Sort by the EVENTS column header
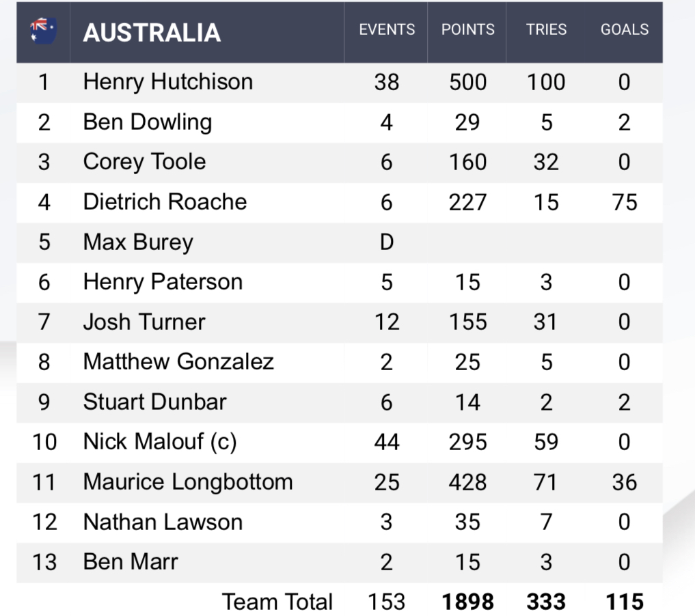Image resolution: width=695 pixels, height=616 pixels. [387, 30]
